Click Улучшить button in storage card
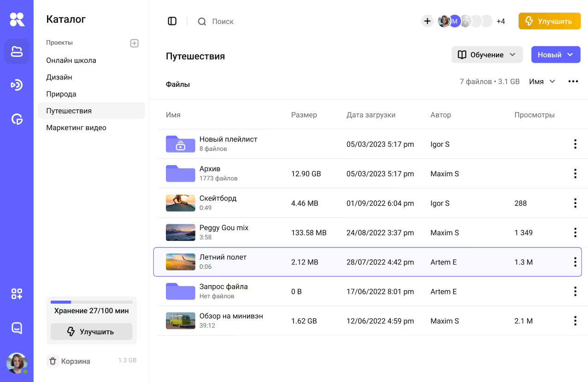Viewport: 588px width, 382px height. tap(91, 332)
